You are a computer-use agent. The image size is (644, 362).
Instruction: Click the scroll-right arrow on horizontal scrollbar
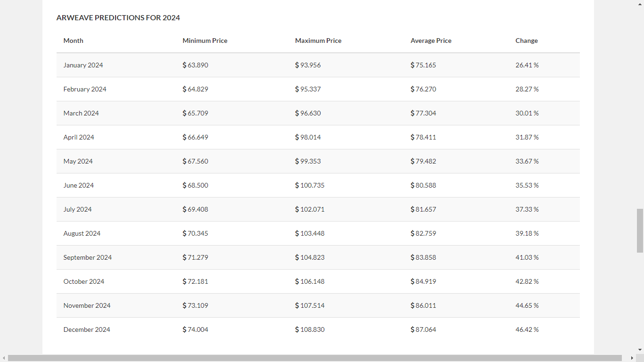[632, 358]
